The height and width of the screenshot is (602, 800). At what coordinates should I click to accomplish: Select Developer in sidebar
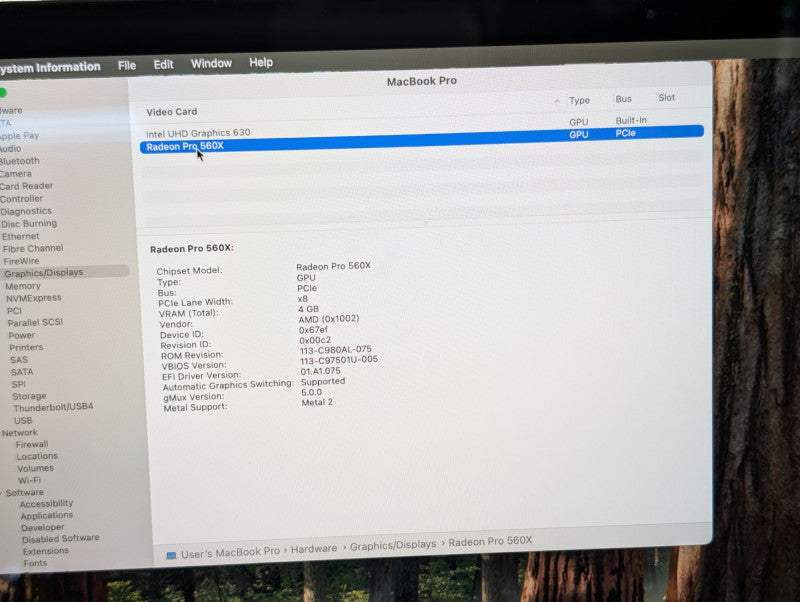pos(42,528)
